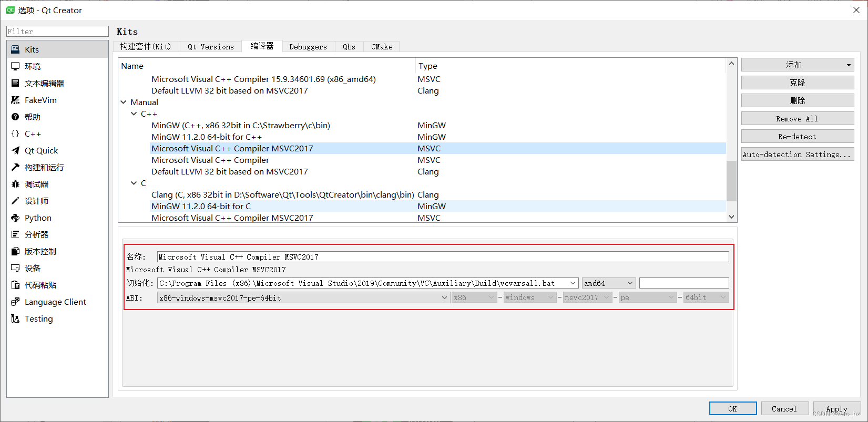Open the disabled pe format combo box
Screen dimensions: 868x422
(x=647, y=298)
